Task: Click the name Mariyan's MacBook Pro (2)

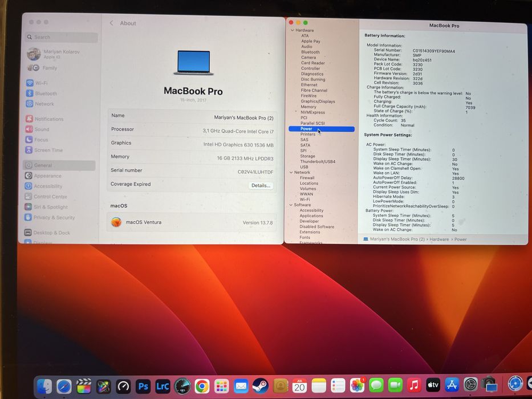Action: click(243, 118)
